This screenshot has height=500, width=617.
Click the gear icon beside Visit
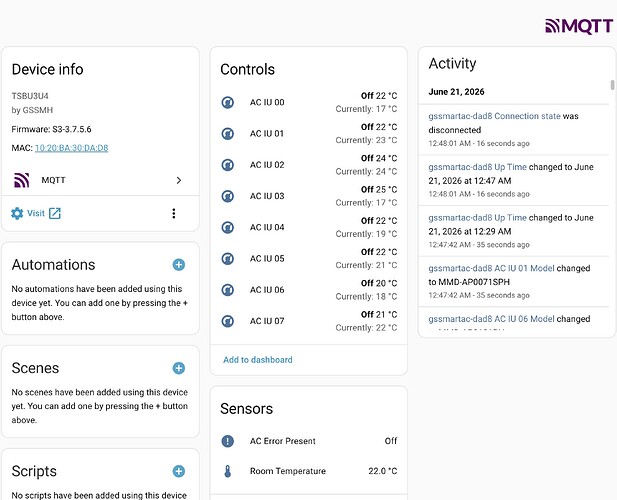tap(17, 213)
